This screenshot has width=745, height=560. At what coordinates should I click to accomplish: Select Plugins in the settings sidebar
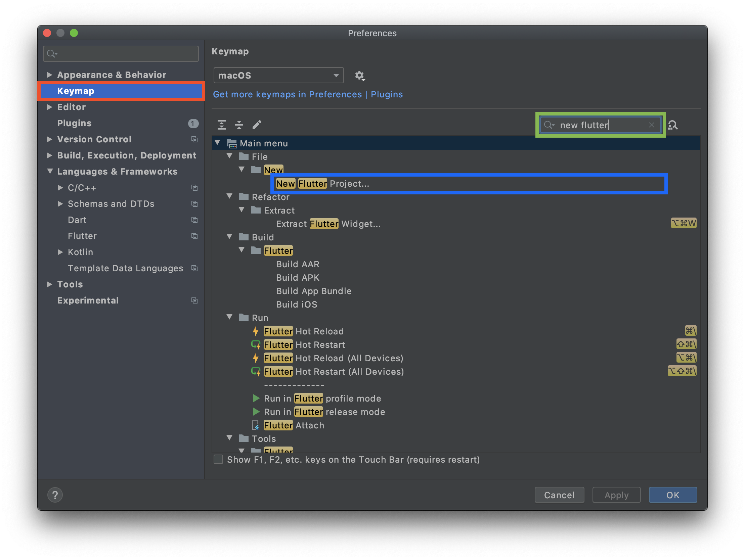tap(75, 123)
